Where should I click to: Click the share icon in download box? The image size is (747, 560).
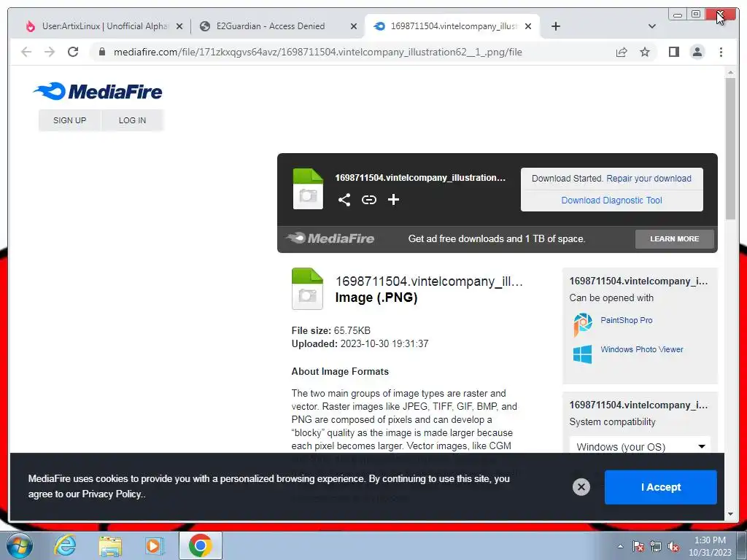pos(344,200)
